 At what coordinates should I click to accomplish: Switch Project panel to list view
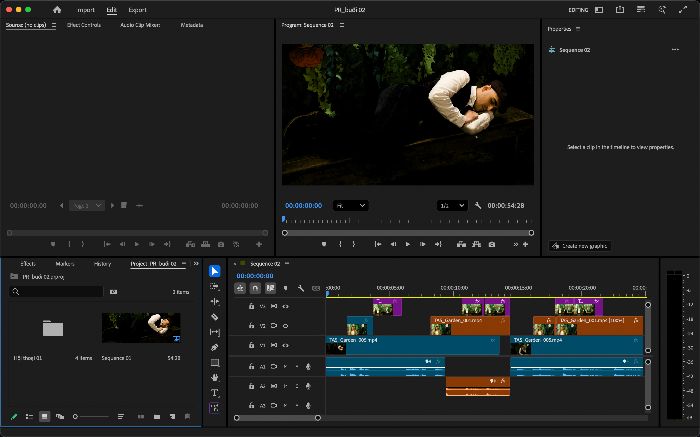tap(29, 416)
